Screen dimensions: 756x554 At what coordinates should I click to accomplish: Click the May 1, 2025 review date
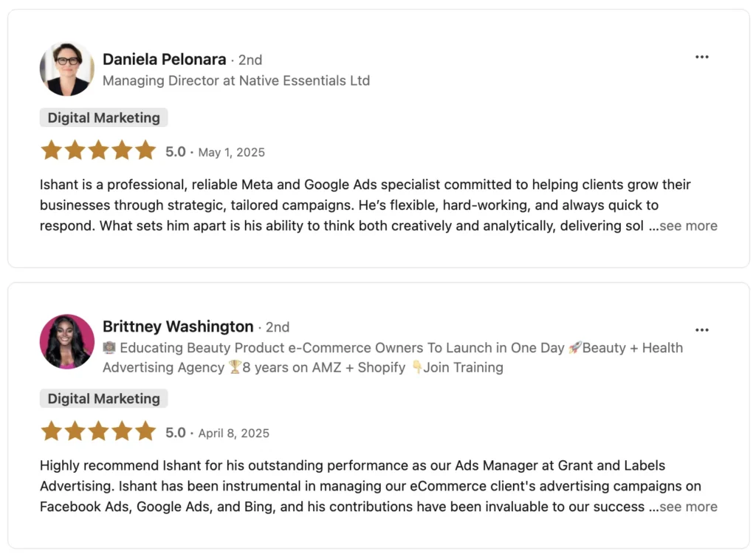pos(231,152)
